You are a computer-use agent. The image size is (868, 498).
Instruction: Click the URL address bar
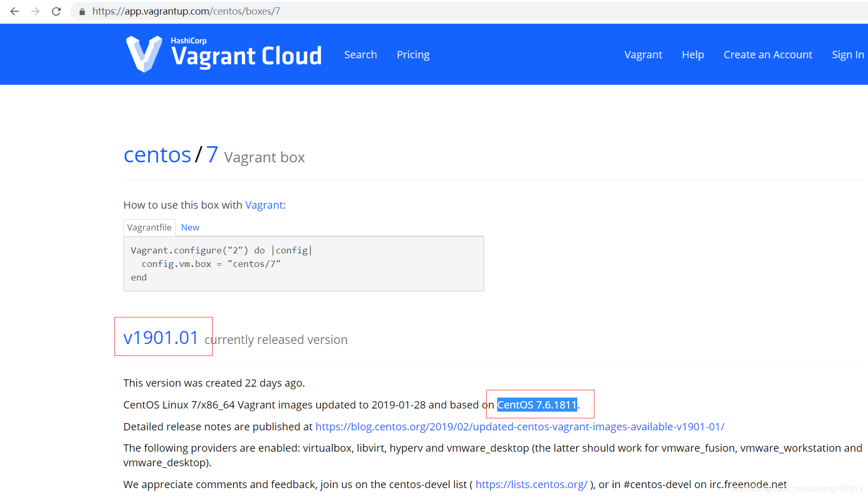tap(468, 11)
